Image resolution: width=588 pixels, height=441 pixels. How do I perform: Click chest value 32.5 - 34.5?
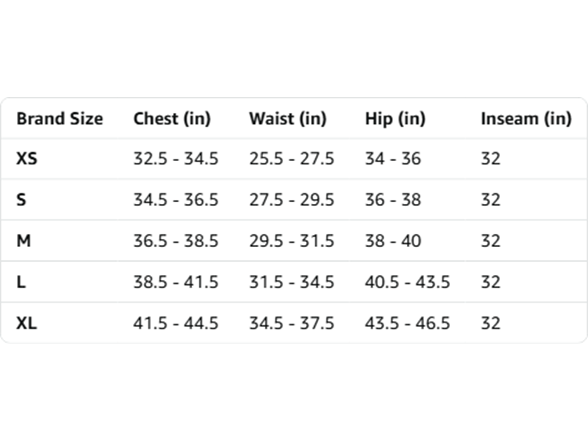[x=176, y=159]
